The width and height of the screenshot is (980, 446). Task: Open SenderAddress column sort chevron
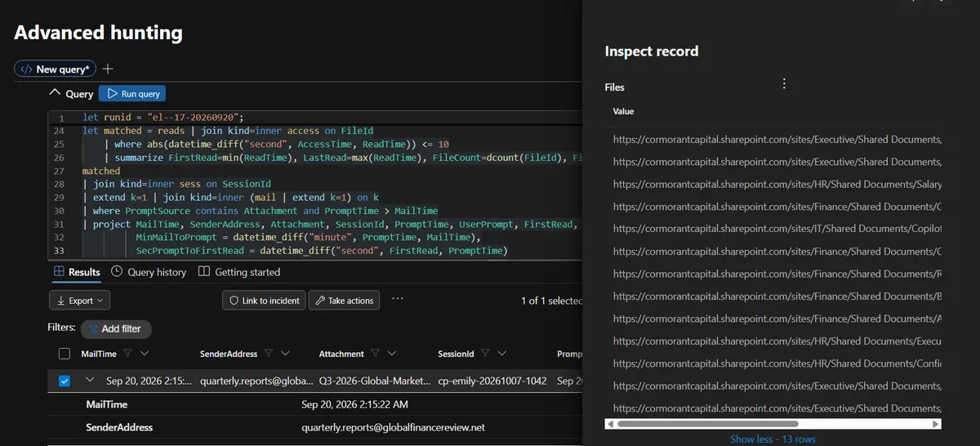click(285, 354)
